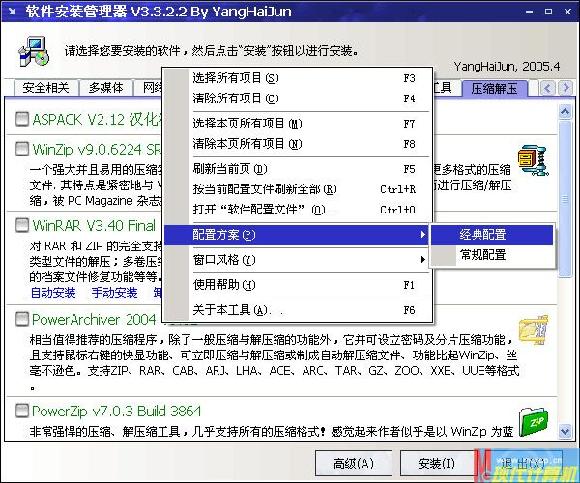580x483 pixels.
Task: Click the vertical scrollbar thumb
Action: pos(565,200)
